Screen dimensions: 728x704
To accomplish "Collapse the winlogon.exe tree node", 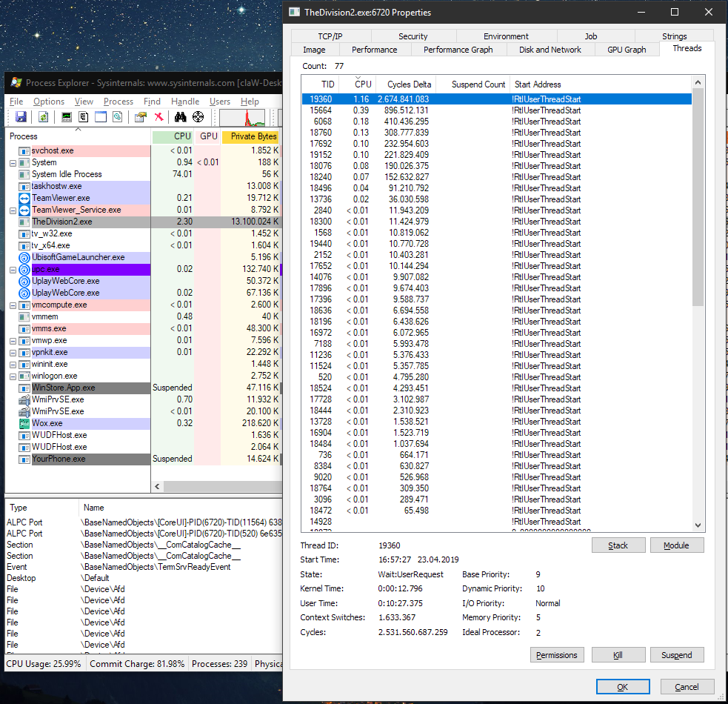I will pyautogui.click(x=13, y=376).
